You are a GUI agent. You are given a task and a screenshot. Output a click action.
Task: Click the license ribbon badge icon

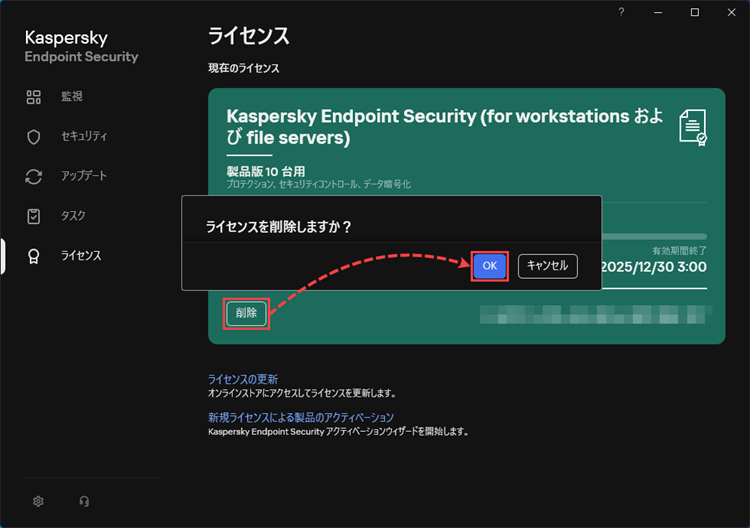[33, 256]
